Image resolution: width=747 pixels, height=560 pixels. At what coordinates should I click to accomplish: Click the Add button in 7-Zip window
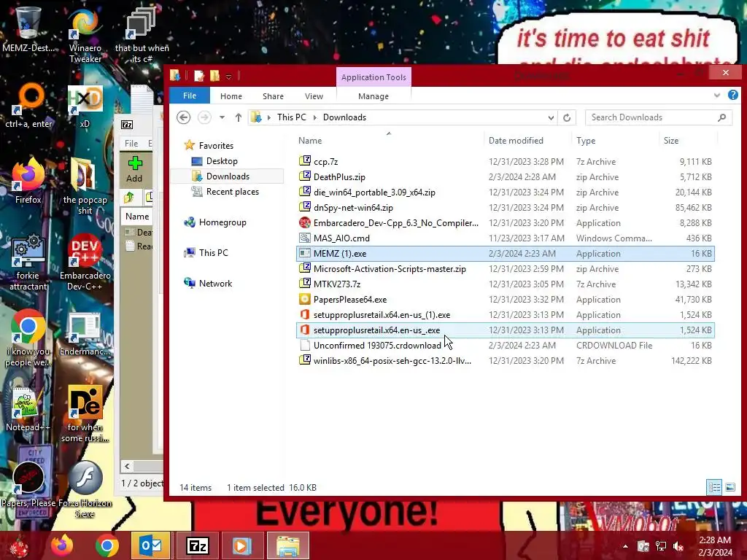tap(135, 170)
